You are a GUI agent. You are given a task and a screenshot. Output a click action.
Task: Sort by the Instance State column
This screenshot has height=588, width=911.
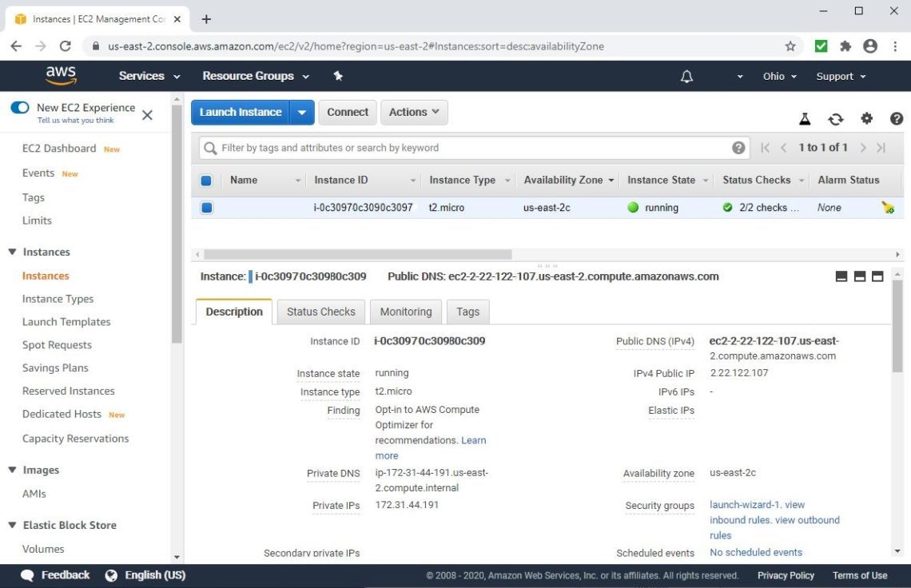tap(667, 180)
